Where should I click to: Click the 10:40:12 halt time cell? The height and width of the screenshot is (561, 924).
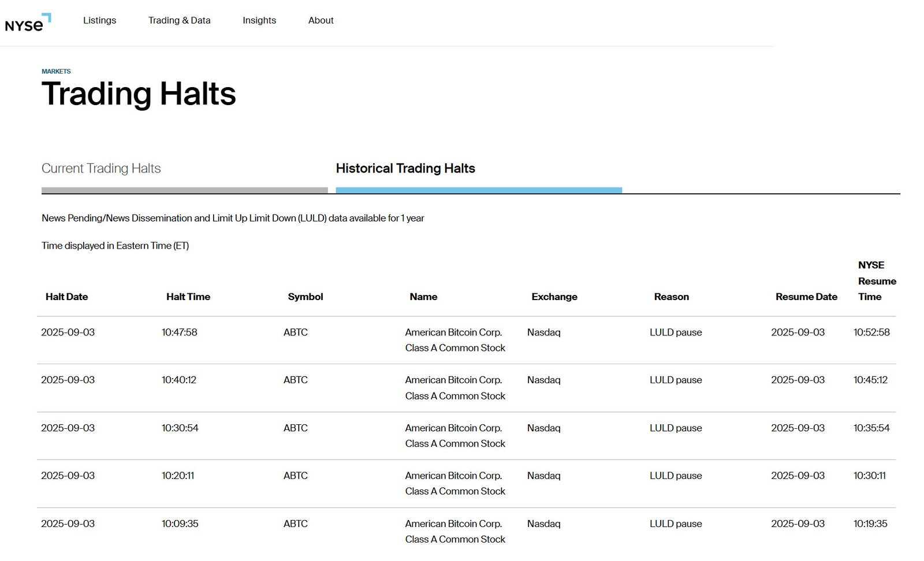click(x=179, y=380)
